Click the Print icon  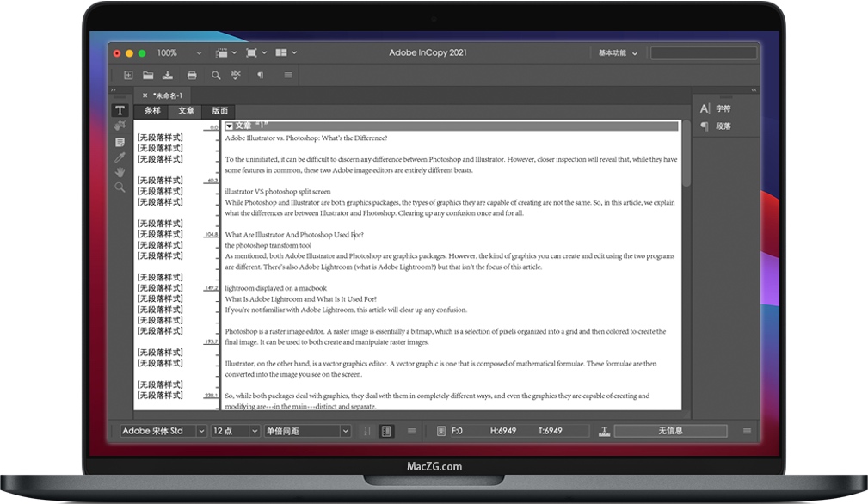[192, 75]
